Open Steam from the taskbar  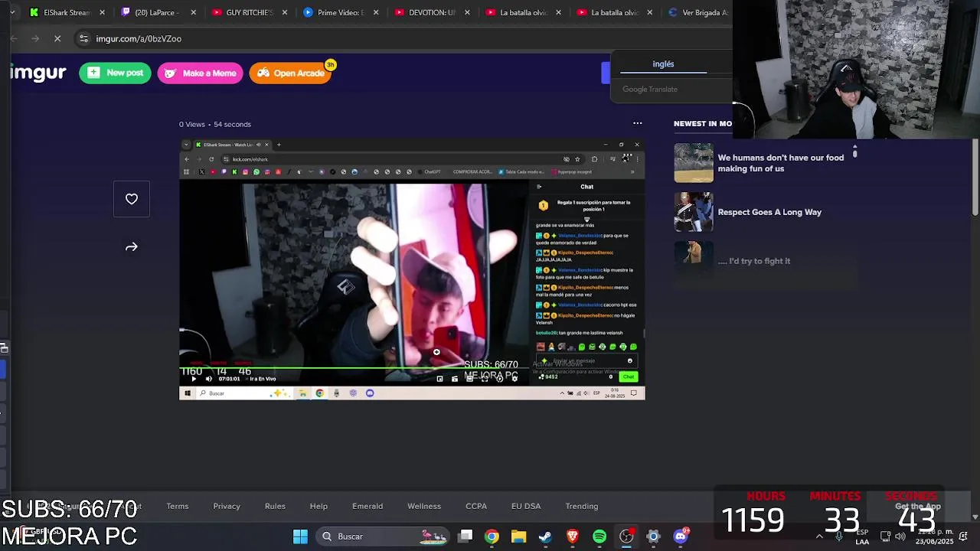(x=545, y=536)
